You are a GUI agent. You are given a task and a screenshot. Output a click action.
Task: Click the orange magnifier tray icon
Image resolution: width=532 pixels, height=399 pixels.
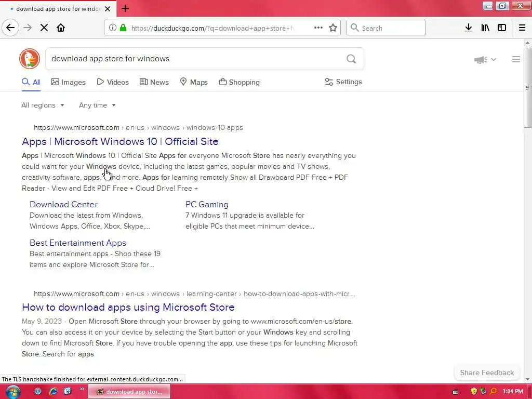coord(494,392)
